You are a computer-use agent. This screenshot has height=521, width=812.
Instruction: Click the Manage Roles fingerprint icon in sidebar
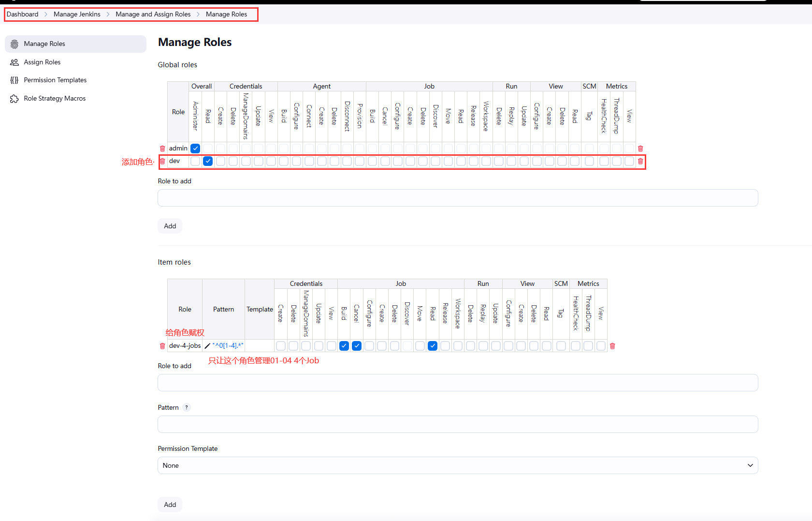[x=14, y=44]
